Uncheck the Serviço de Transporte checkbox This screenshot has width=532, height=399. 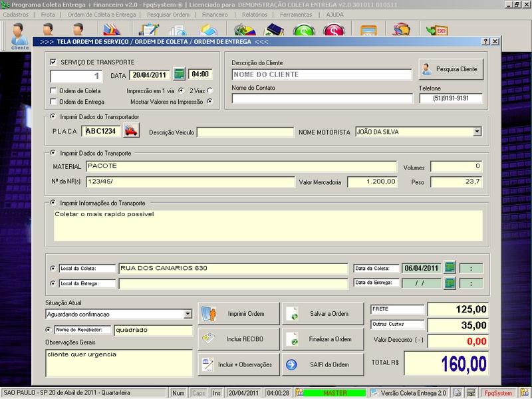(x=54, y=62)
